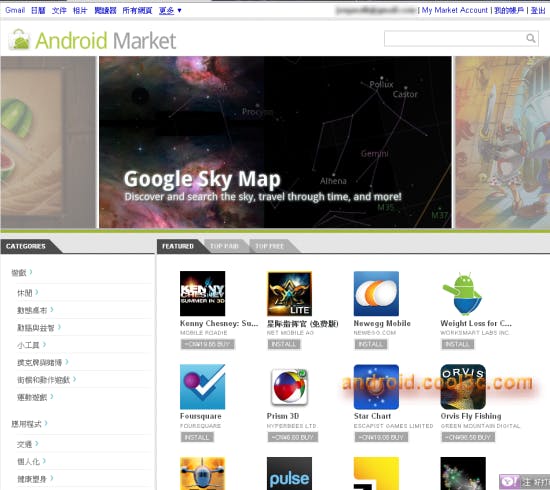Viewport: 550px width, 490px height.
Task: Click BUY button under Orvis Fly Fishing
Action: point(468,437)
